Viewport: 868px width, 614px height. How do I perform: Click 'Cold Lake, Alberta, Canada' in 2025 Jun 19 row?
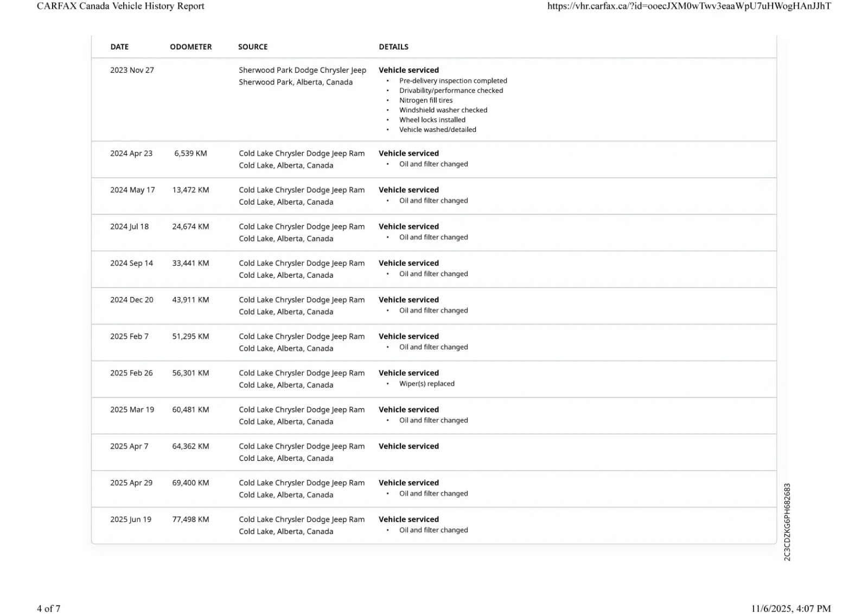point(286,531)
